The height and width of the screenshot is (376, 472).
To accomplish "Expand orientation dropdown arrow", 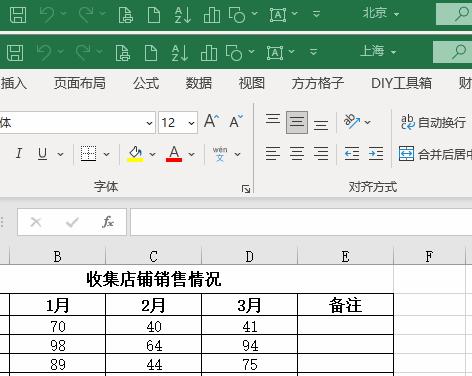I will (x=367, y=122).
